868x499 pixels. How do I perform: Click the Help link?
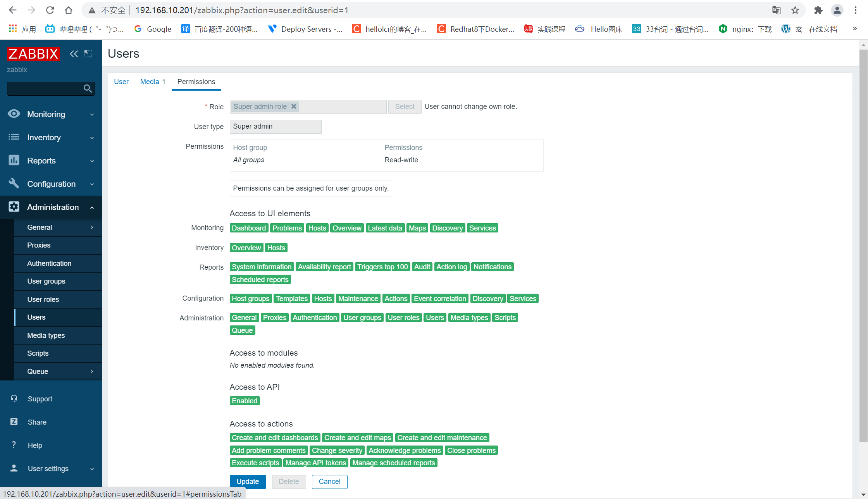tap(35, 446)
